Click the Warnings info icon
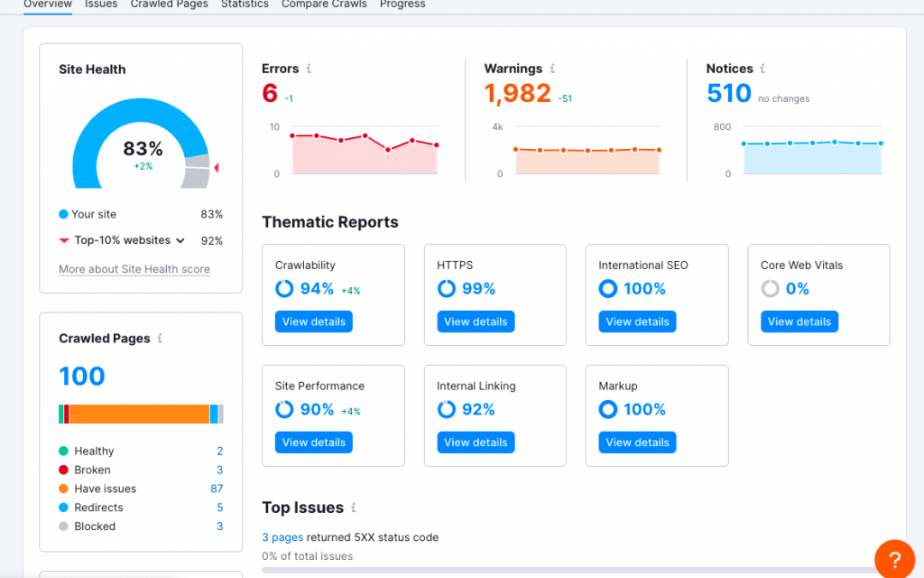924x578 pixels. (x=552, y=69)
